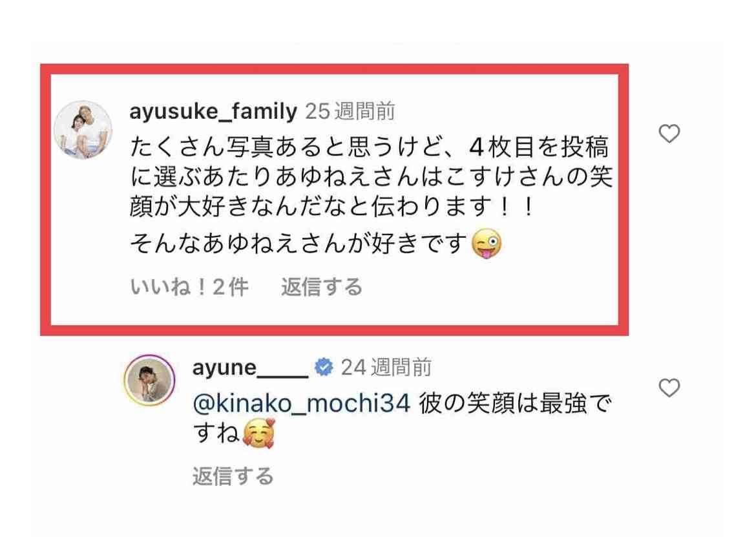Click the winking tongue emoji in the comment
756x537 pixels.
[486, 244]
